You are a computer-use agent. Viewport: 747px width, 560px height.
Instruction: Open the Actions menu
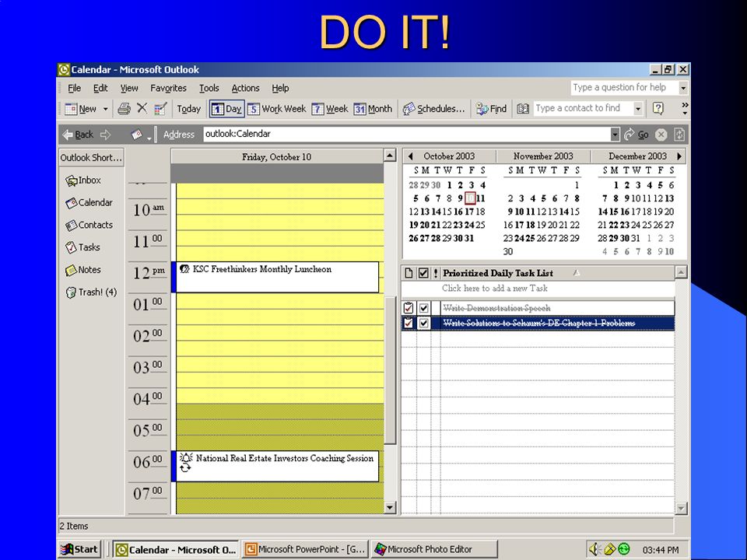(245, 88)
